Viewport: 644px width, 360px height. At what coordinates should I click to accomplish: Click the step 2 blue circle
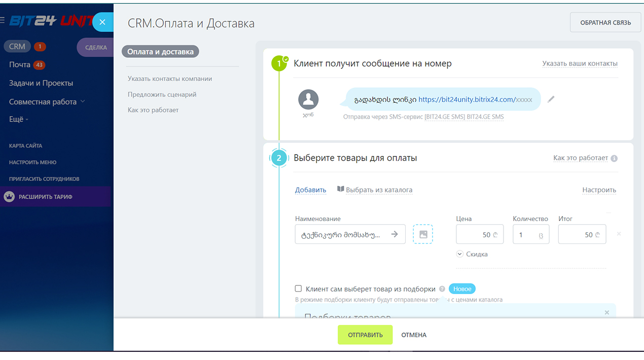(x=279, y=158)
